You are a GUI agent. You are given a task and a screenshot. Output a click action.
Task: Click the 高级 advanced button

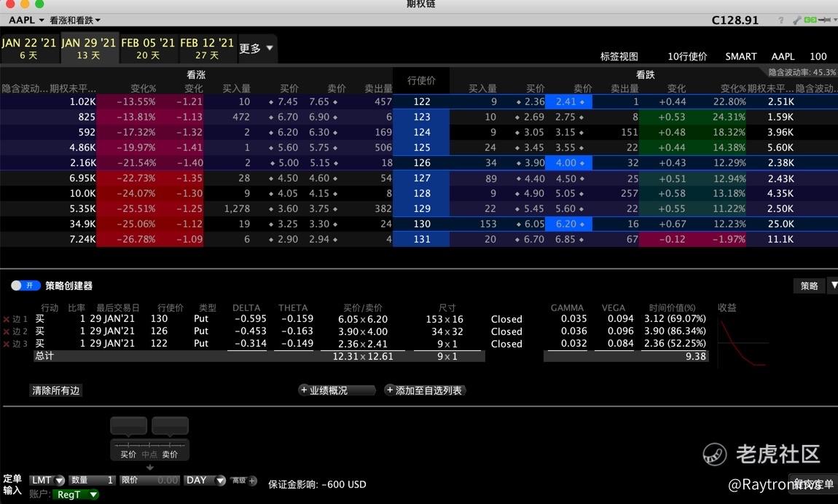pos(239,481)
